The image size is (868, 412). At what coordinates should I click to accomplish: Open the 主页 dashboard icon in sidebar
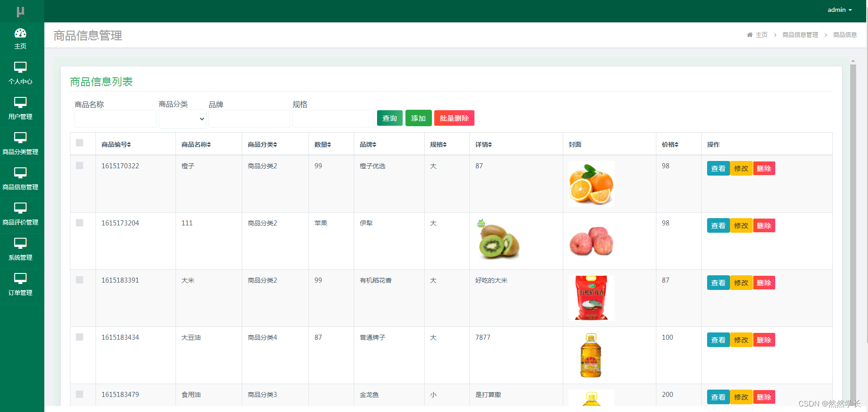tap(21, 33)
